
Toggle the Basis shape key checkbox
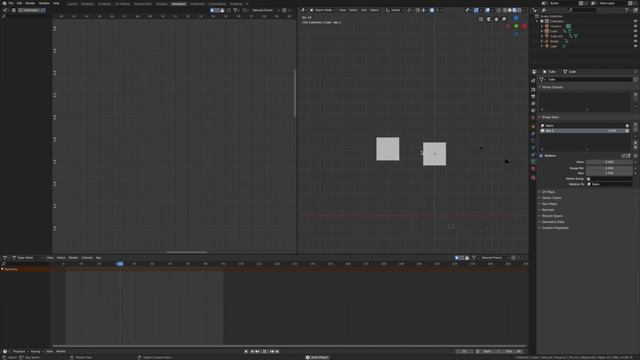click(627, 126)
